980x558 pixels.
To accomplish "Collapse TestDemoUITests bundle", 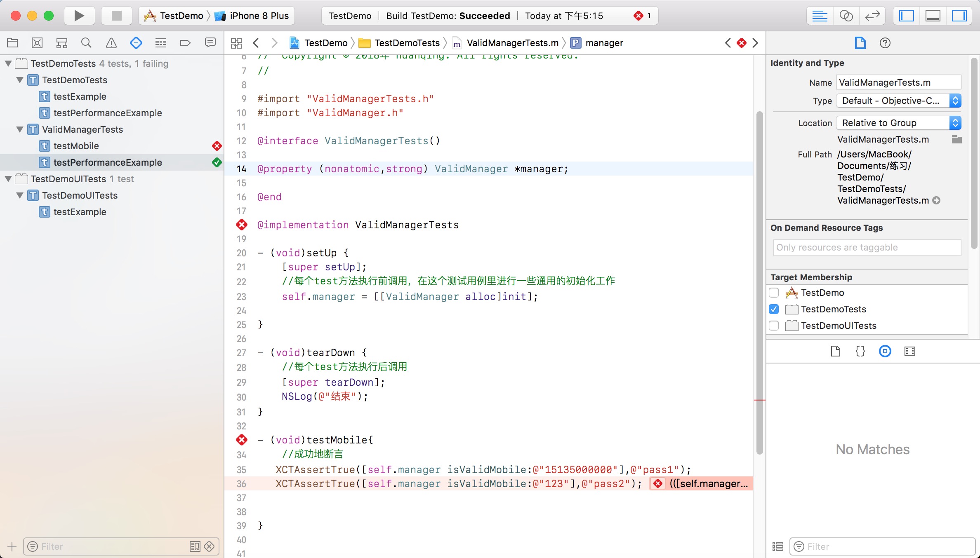I will (x=8, y=179).
